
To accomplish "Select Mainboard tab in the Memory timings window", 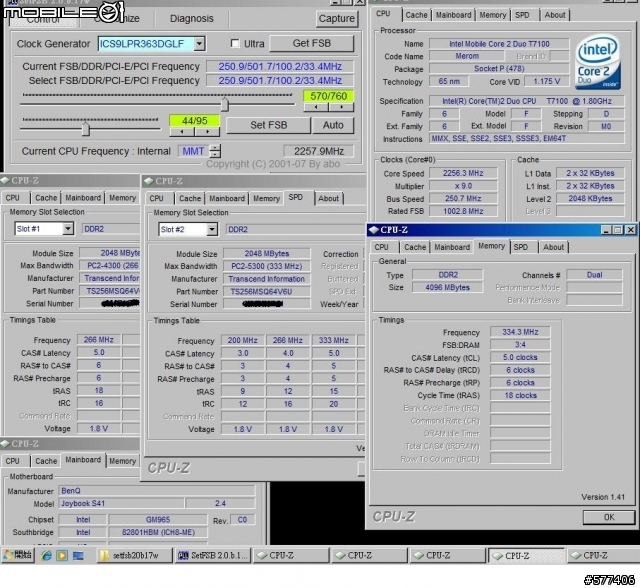I will 452,247.
